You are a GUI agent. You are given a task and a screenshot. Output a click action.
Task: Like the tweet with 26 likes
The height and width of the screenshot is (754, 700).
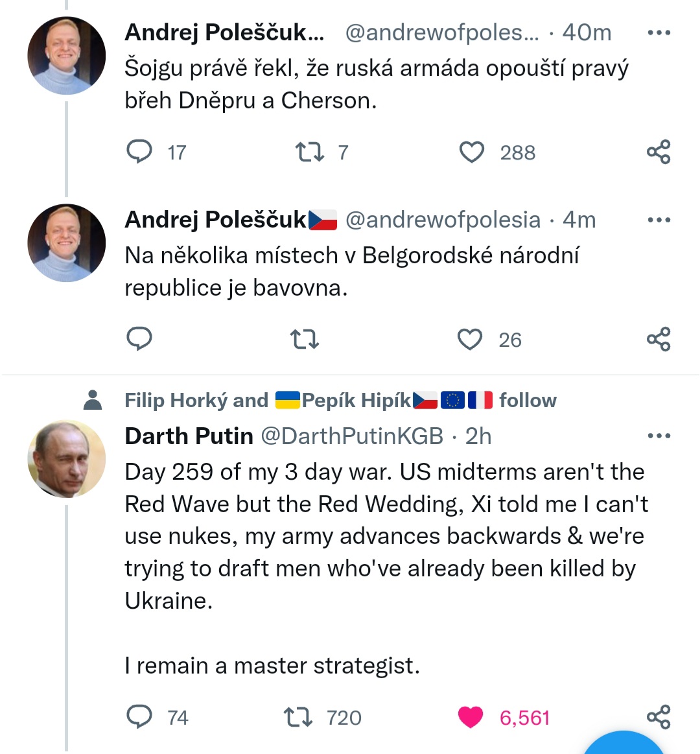(x=471, y=339)
